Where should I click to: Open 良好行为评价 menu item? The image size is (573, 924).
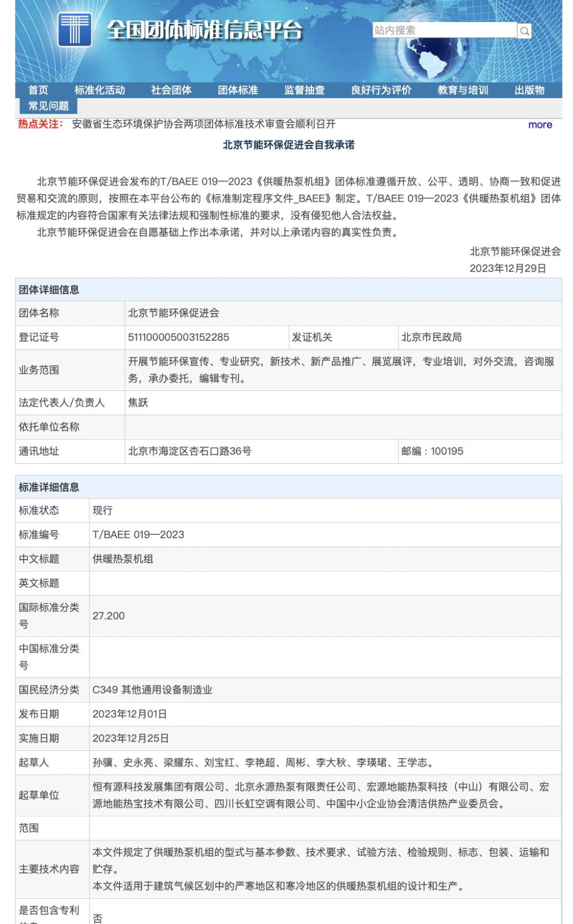coord(381,90)
